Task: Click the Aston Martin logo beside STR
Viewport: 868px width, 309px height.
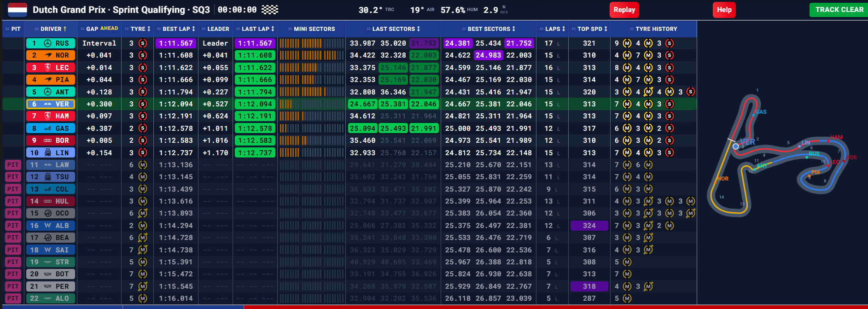Action: 47,262
